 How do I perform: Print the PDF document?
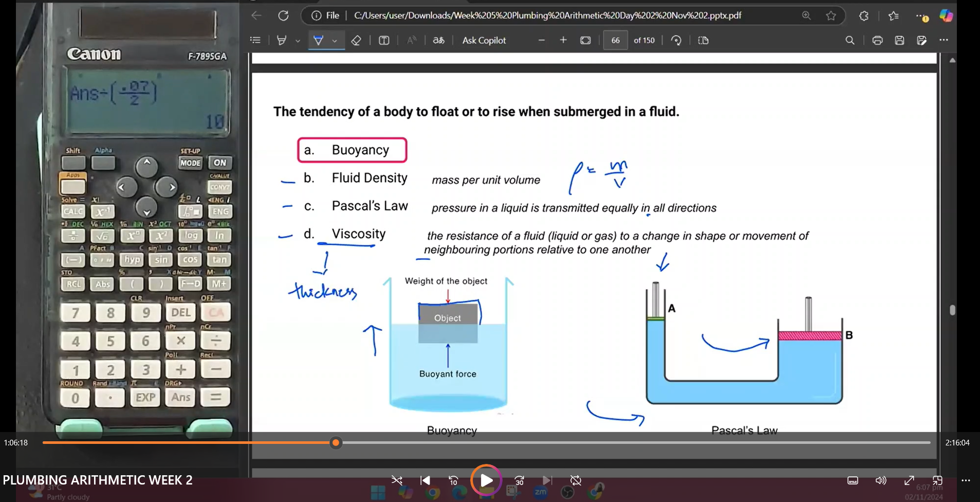pos(877,40)
